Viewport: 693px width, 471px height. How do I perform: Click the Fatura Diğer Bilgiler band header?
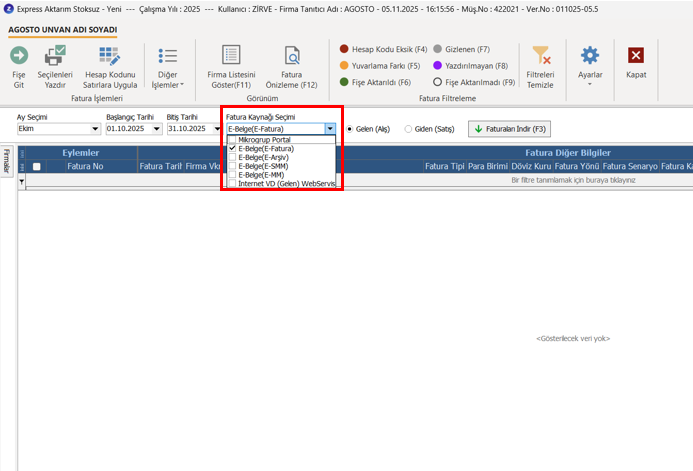pyautogui.click(x=567, y=153)
